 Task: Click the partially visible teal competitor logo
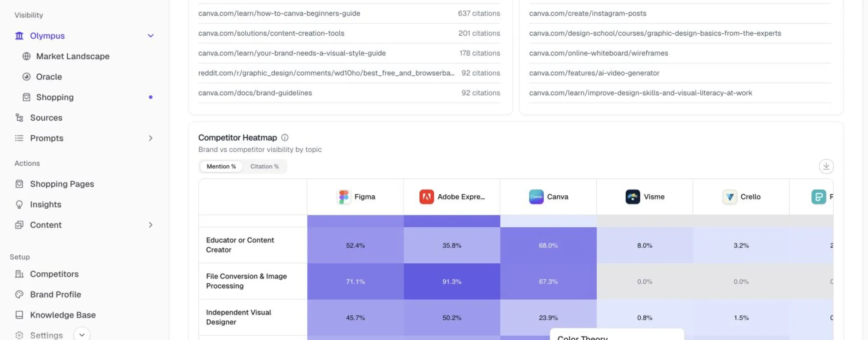tap(819, 196)
